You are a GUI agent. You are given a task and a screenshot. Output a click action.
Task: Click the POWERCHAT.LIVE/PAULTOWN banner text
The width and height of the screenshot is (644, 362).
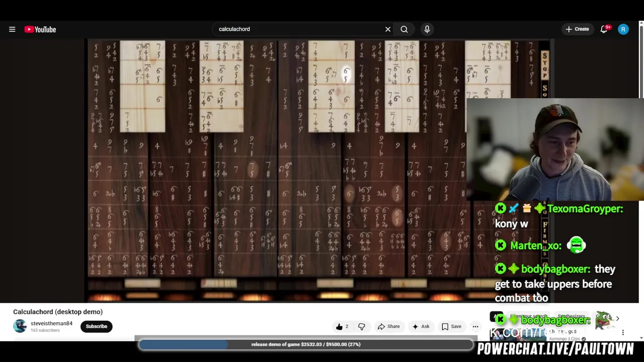(x=555, y=349)
